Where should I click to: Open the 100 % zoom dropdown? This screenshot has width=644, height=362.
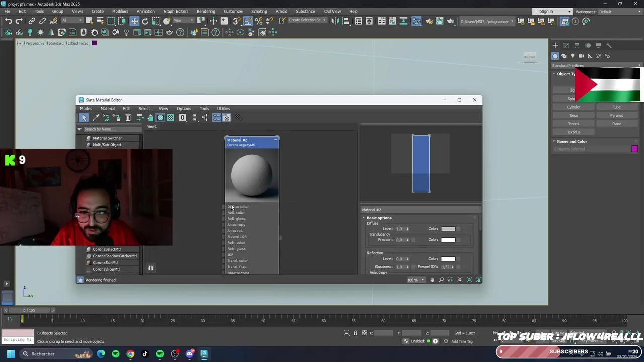tap(416, 280)
